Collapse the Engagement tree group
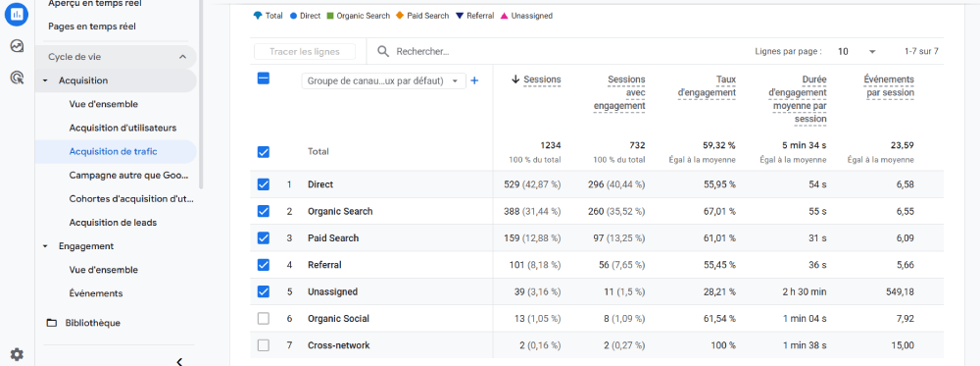This screenshot has height=366, width=980. (x=45, y=246)
